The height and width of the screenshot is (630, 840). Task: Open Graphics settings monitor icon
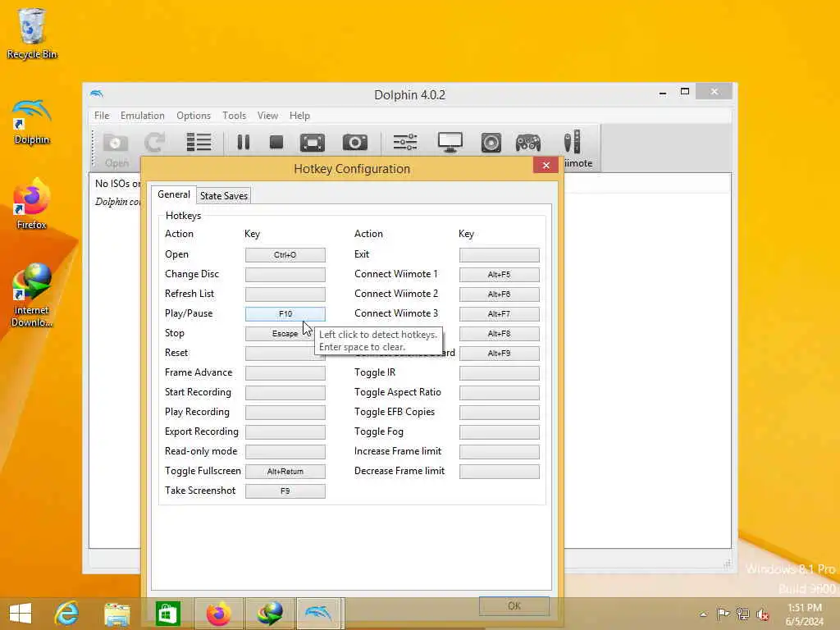(450, 143)
